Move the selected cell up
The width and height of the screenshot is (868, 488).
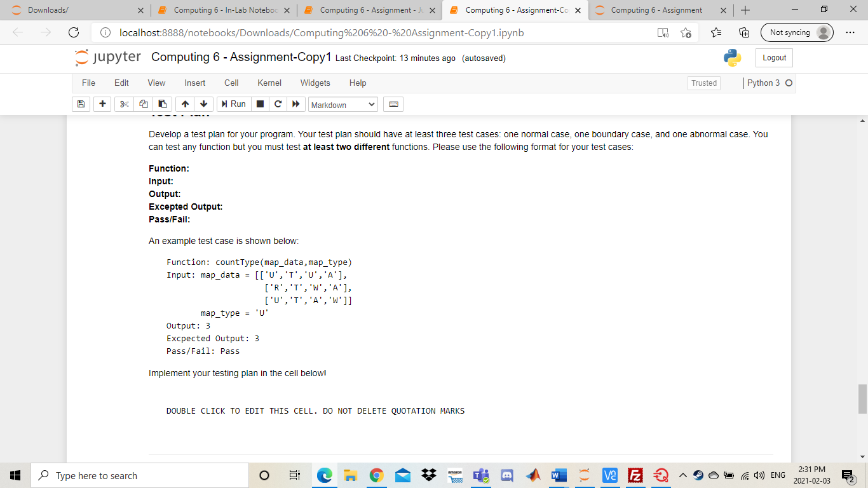(184, 104)
